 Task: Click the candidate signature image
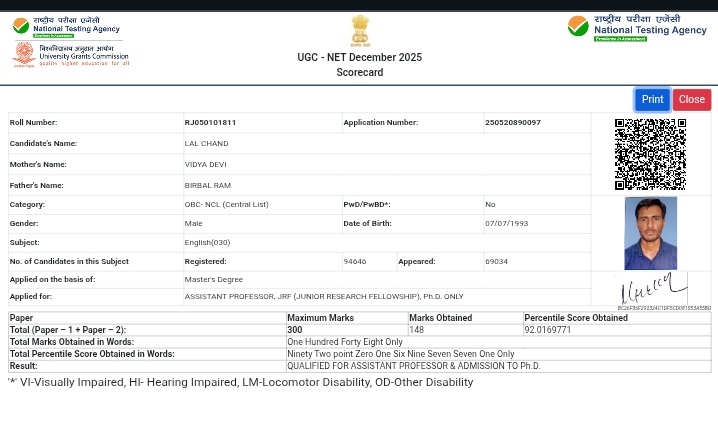[654, 288]
